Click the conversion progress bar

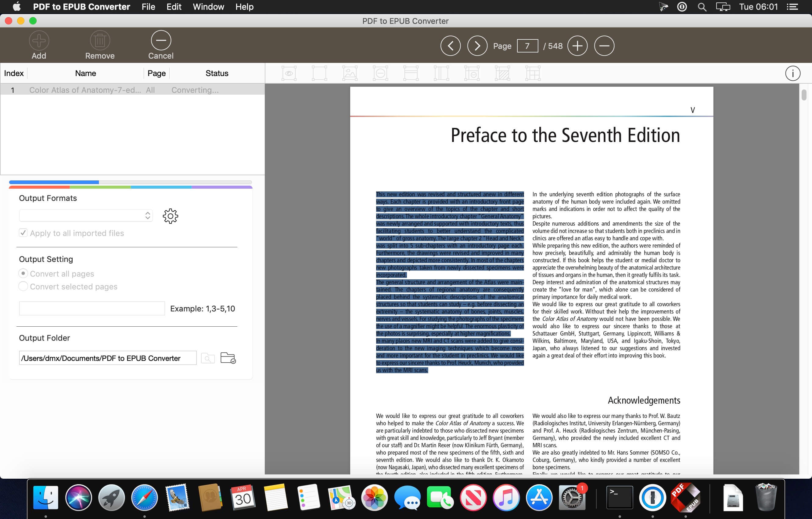(x=131, y=182)
